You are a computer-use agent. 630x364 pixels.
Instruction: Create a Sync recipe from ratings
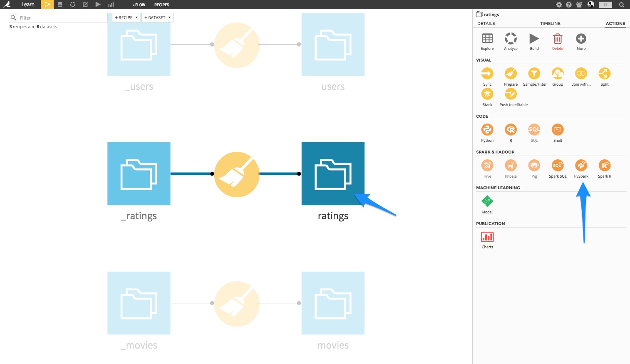coord(487,77)
